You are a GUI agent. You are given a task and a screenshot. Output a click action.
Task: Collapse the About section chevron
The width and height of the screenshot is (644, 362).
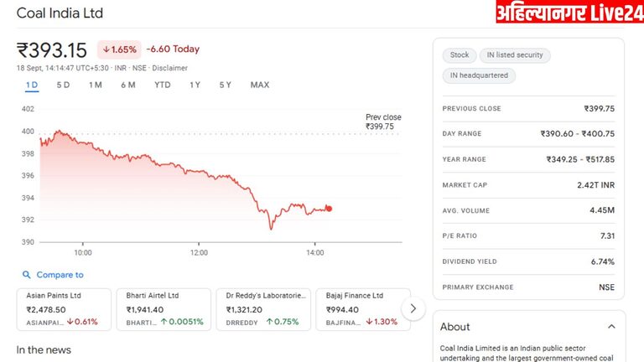click(x=610, y=327)
